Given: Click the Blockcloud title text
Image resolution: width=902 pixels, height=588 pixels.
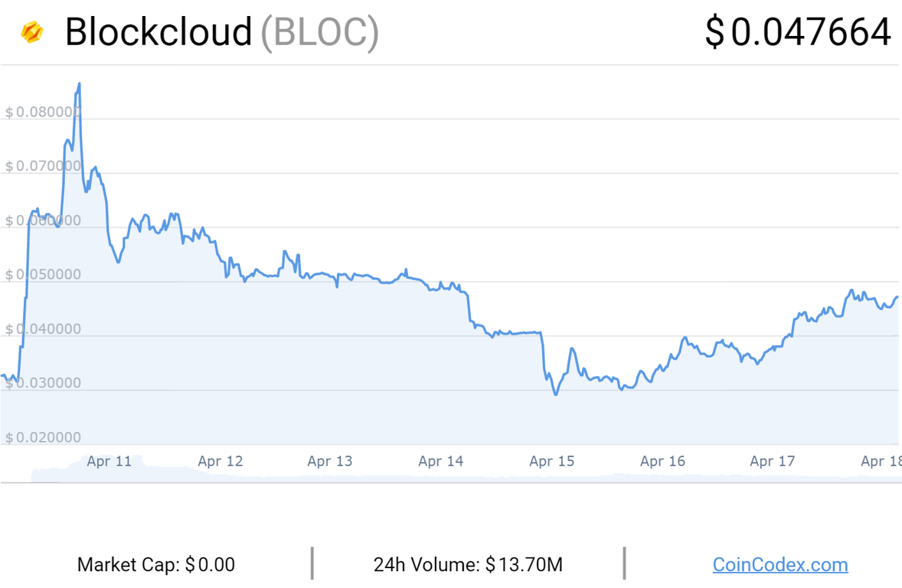Looking at the screenshot, I should tap(159, 32).
